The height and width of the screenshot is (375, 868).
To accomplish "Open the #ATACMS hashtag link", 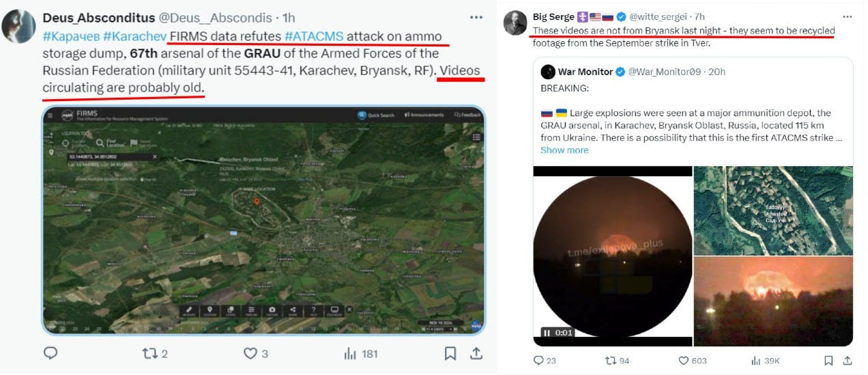I will coord(314,36).
